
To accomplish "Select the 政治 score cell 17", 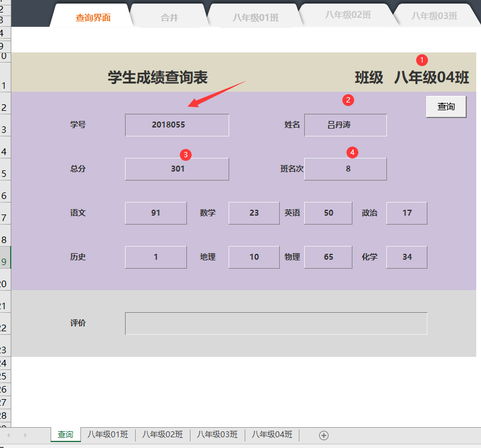I will point(407,213).
